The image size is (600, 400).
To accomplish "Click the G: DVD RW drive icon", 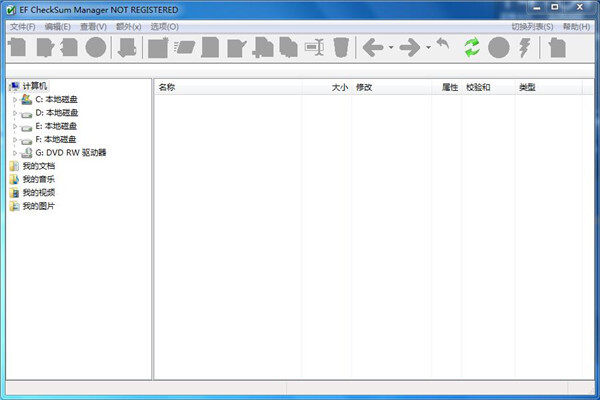I will (x=26, y=153).
